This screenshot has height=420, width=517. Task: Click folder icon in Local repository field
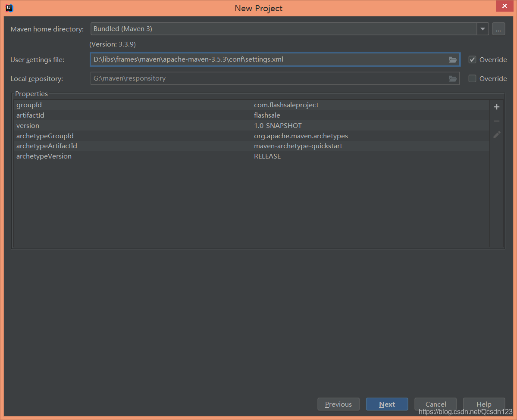[452, 79]
